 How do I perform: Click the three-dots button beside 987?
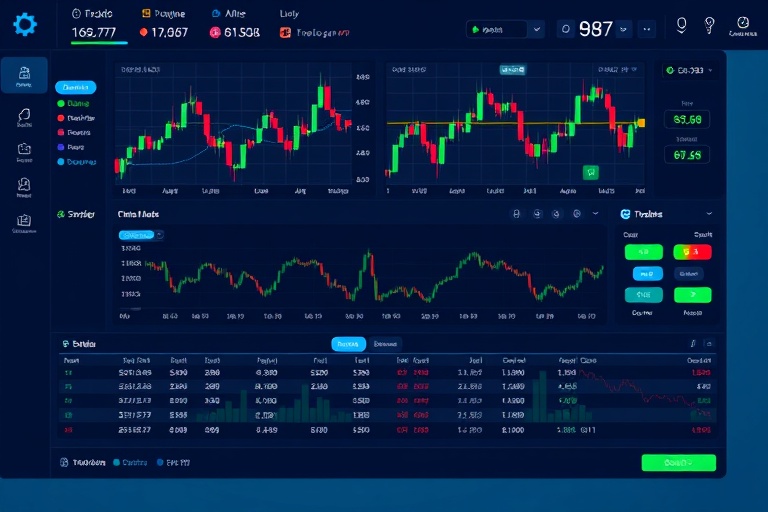pos(647,29)
